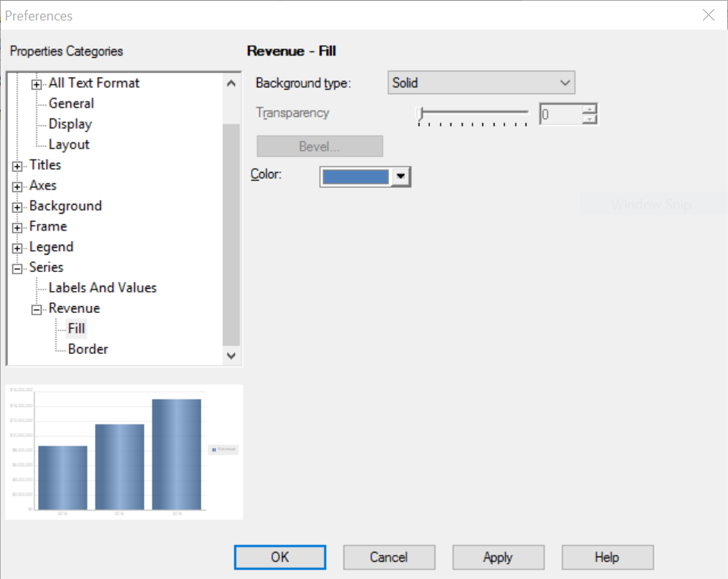
Task: Click the Bevel button
Action: 319,146
